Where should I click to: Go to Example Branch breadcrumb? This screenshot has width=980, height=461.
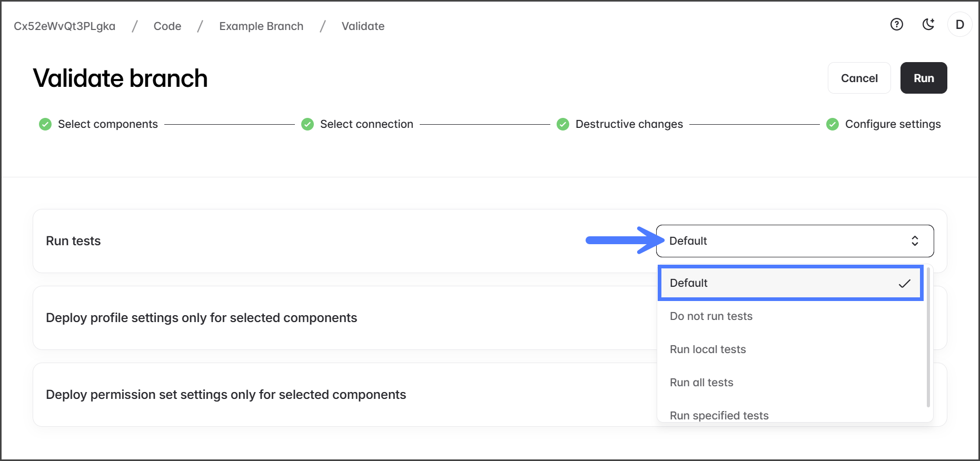[x=261, y=26]
